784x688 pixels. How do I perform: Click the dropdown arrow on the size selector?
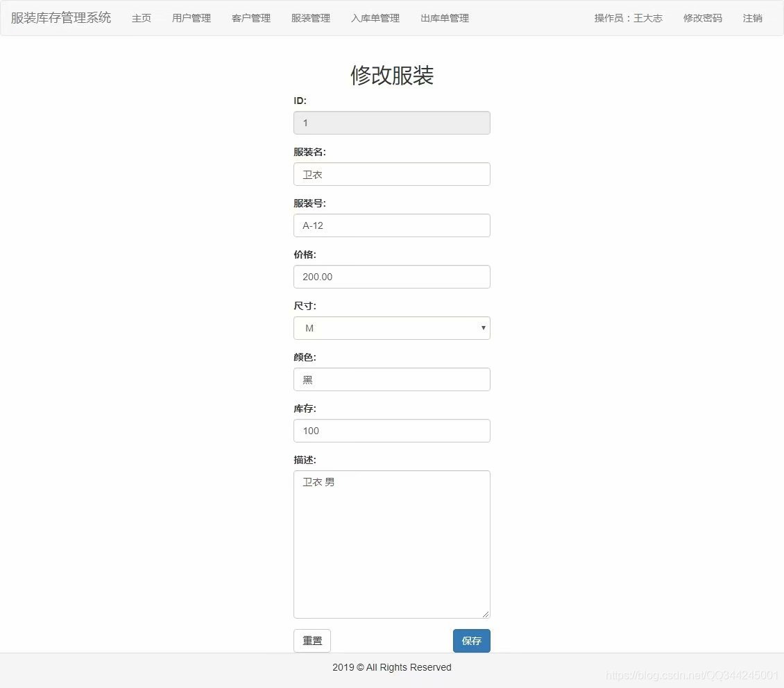click(x=483, y=328)
